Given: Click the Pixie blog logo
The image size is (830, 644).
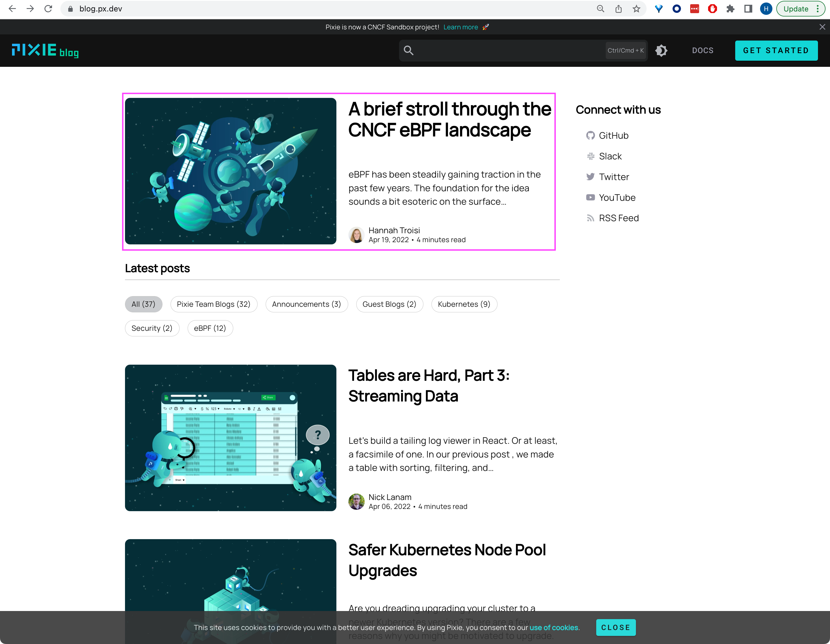Looking at the screenshot, I should click(x=45, y=51).
